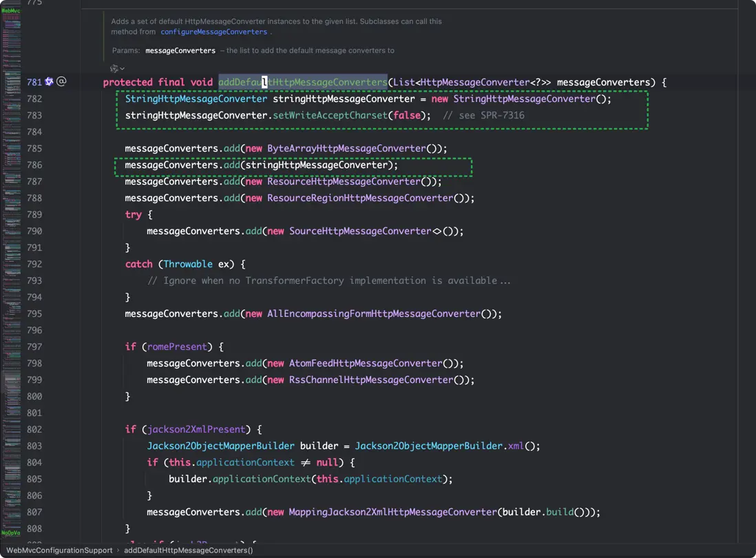756x558 pixels.
Task: Click the WebMvc label in the code minimap
Action: (10, 11)
